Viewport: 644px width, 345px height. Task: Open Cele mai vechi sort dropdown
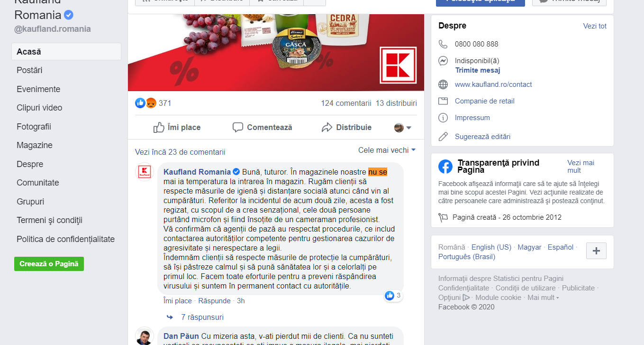387,150
